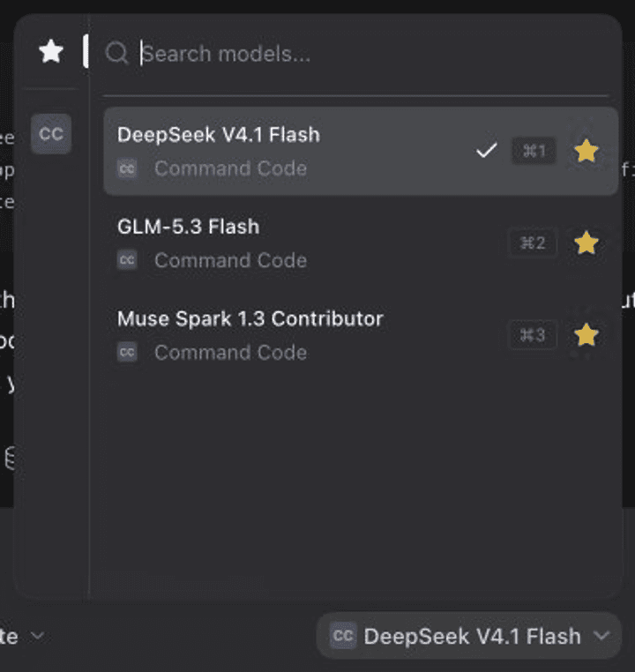Click the magnifier search icon
The height and width of the screenshot is (672, 635).
click(116, 53)
